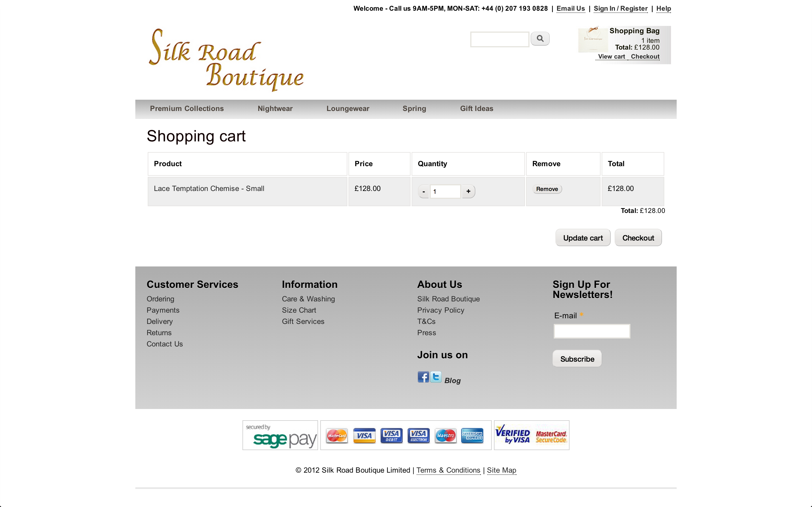Open the Nightwear menu
This screenshot has height=507, width=812.
[275, 109]
